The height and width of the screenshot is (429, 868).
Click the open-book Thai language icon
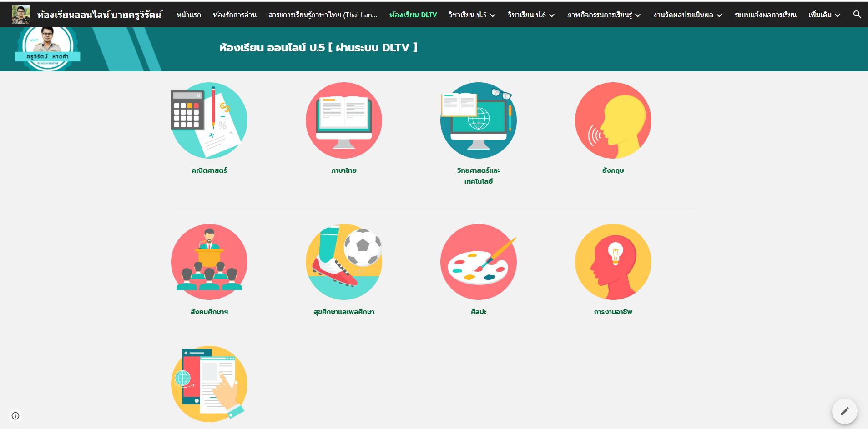343,120
